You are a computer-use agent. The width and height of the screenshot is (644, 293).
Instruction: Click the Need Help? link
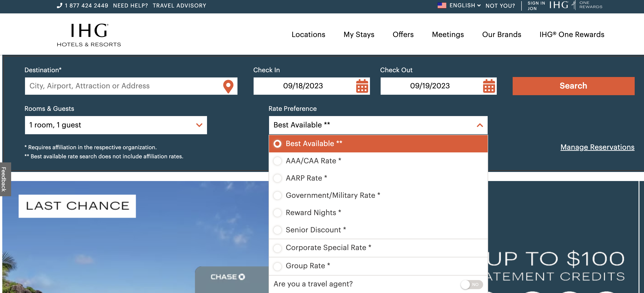coord(130,5)
